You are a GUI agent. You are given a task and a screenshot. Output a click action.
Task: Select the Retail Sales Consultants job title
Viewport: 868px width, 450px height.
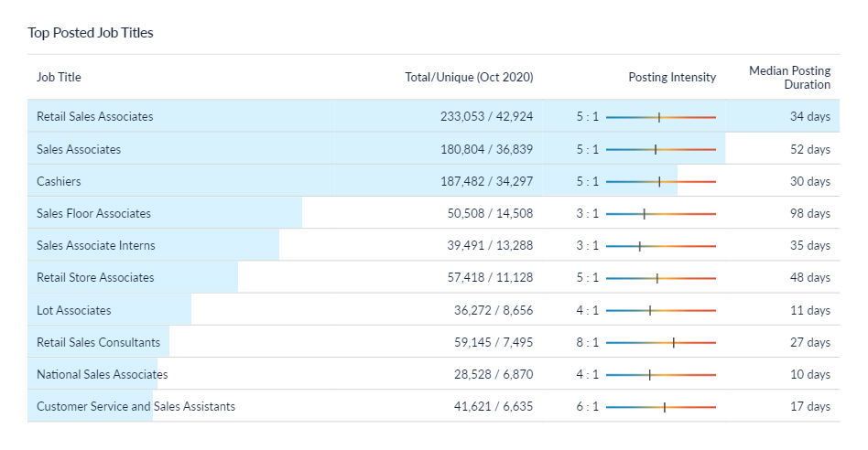coord(98,342)
